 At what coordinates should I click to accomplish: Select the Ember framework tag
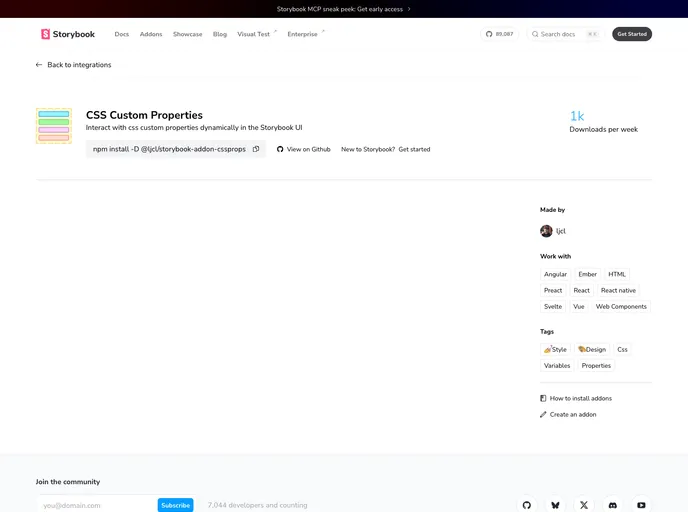click(588, 274)
